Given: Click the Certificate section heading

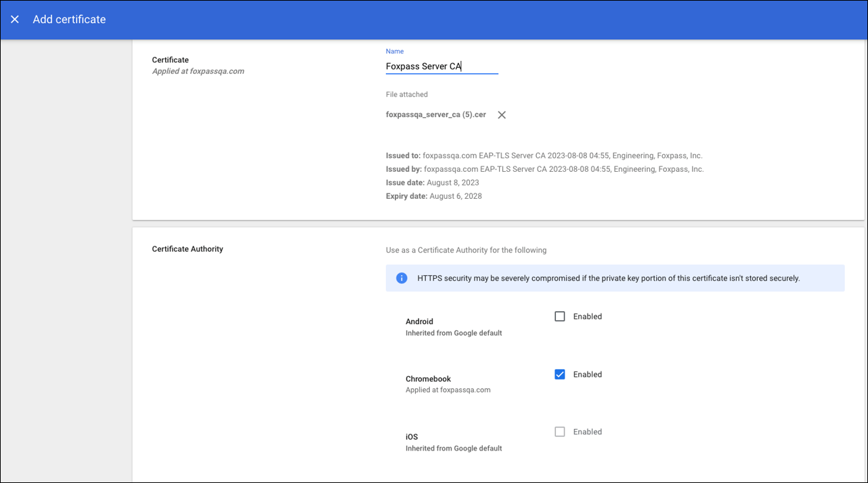Looking at the screenshot, I should click(170, 60).
